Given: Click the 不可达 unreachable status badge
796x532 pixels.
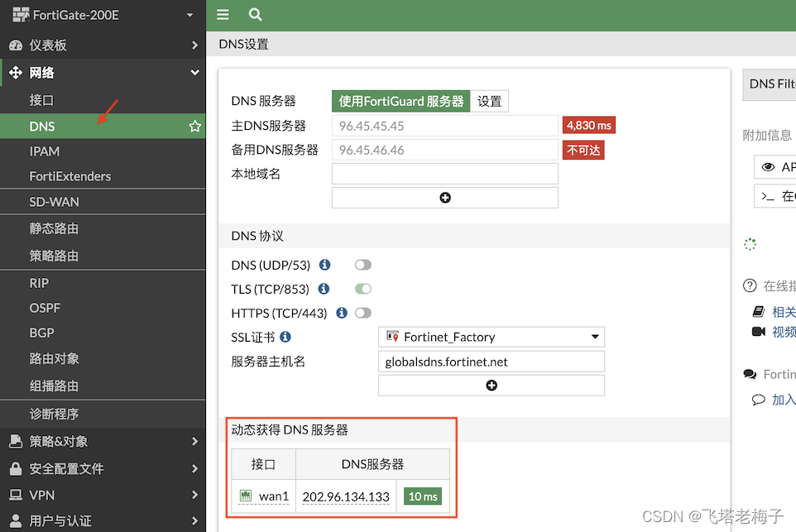Looking at the screenshot, I should [583, 151].
